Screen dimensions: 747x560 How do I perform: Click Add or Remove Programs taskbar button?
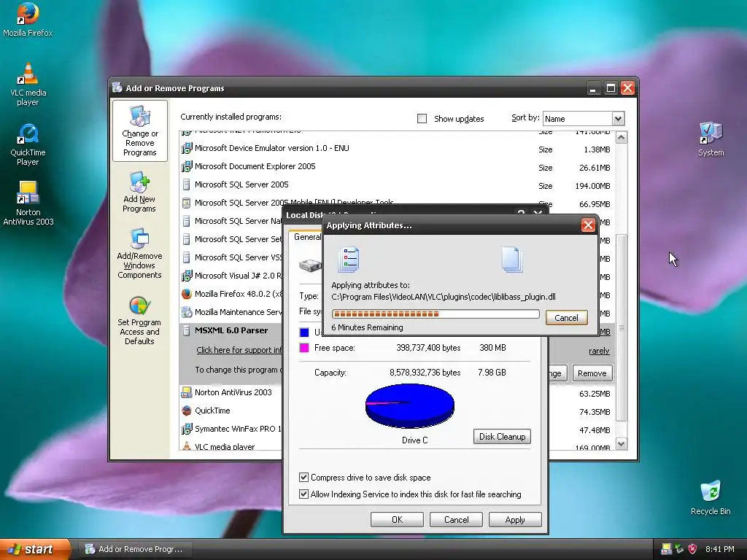135,549
